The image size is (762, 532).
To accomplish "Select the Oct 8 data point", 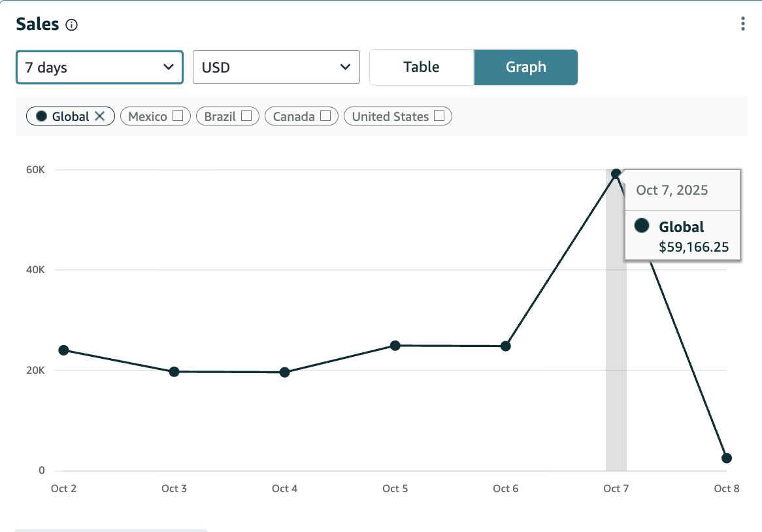I will 727,458.
